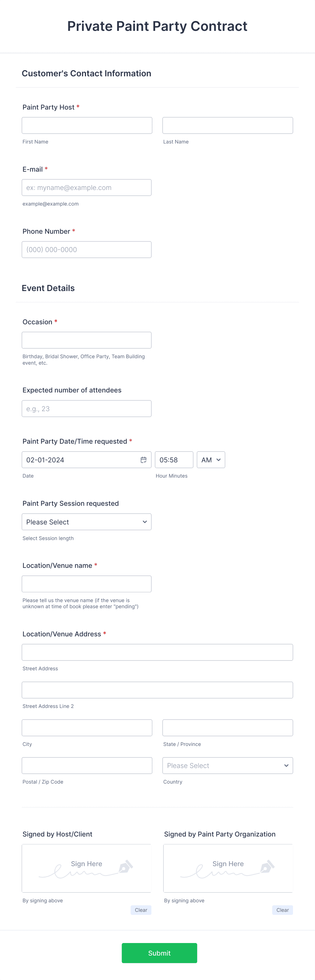This screenshot has width=315, height=980.
Task: Click the pen icon in Host signature
Action: click(125, 866)
